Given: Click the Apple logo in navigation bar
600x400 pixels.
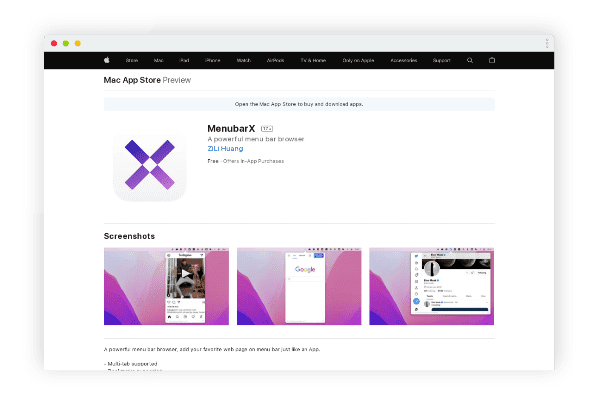Looking at the screenshot, I should [107, 60].
